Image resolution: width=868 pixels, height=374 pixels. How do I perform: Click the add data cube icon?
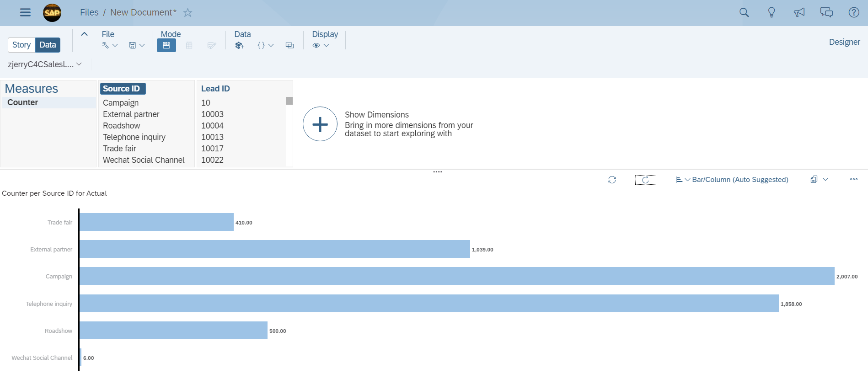240,45
